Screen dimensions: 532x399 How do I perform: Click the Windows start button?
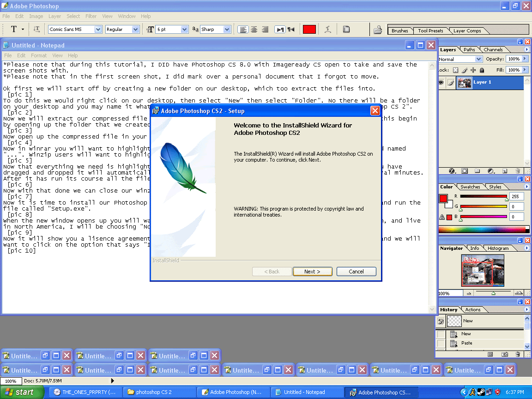[22, 392]
